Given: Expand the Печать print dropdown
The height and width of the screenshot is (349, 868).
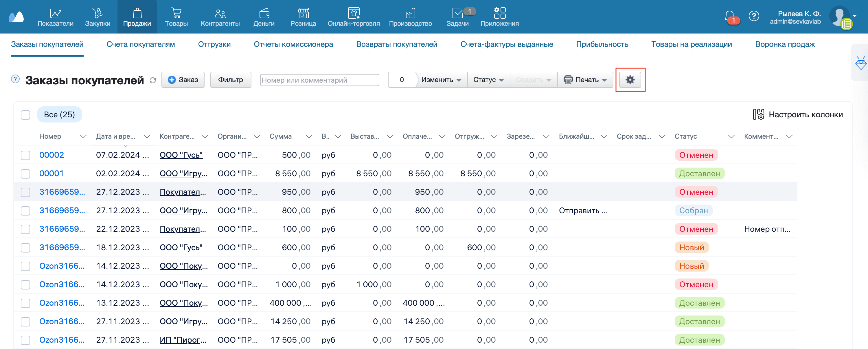Looking at the screenshot, I should click(x=585, y=80).
